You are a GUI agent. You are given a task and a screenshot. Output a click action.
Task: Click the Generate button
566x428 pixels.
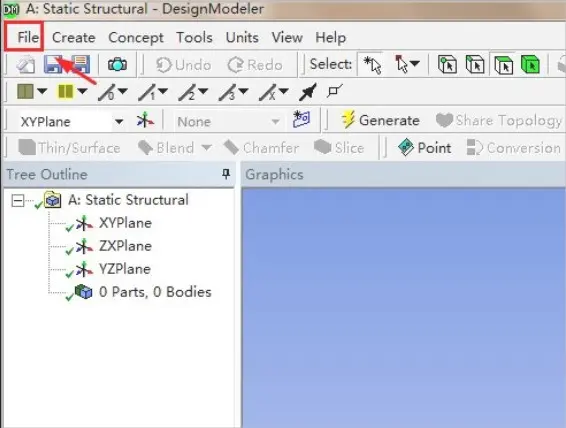(x=380, y=120)
